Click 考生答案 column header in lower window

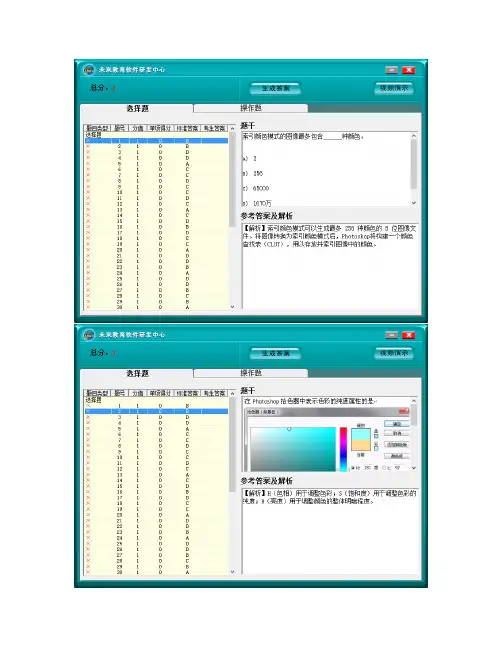pyautogui.click(x=214, y=393)
